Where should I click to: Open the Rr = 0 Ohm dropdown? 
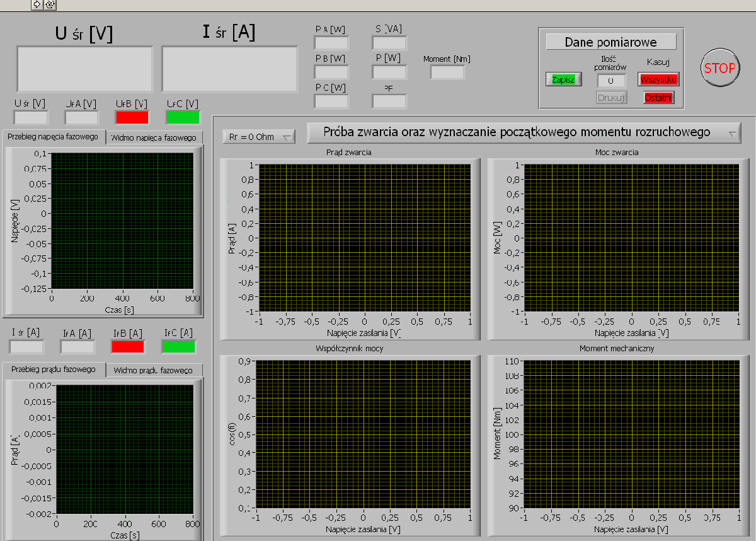point(259,136)
